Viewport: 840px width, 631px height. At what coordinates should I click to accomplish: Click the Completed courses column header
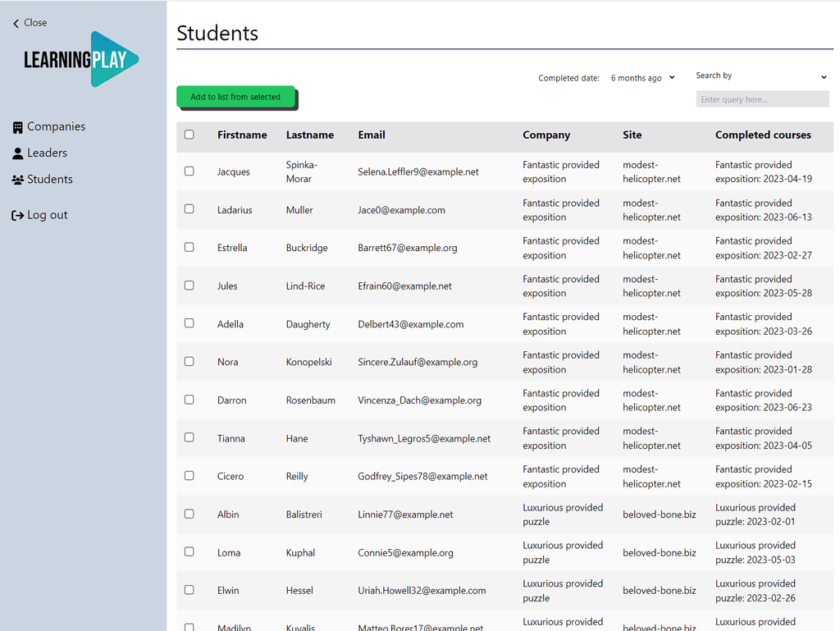pyautogui.click(x=763, y=135)
